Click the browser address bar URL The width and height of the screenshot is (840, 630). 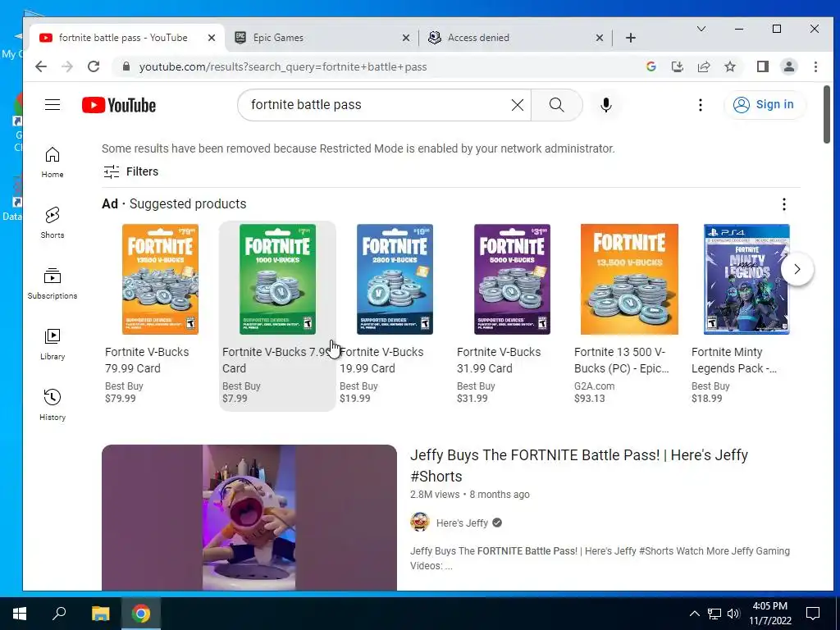click(x=283, y=67)
